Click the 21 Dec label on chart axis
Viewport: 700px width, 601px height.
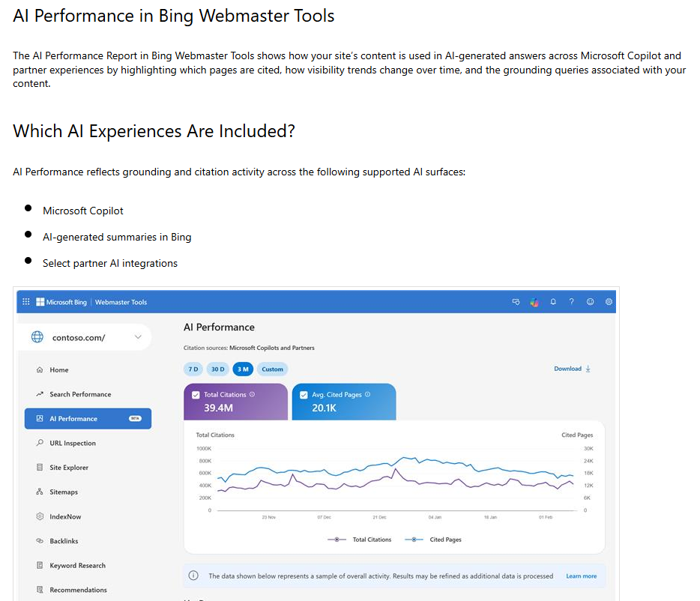point(379,517)
